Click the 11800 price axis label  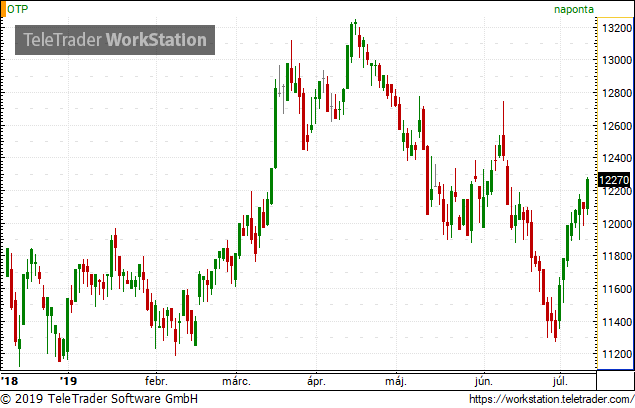pyautogui.click(x=617, y=256)
